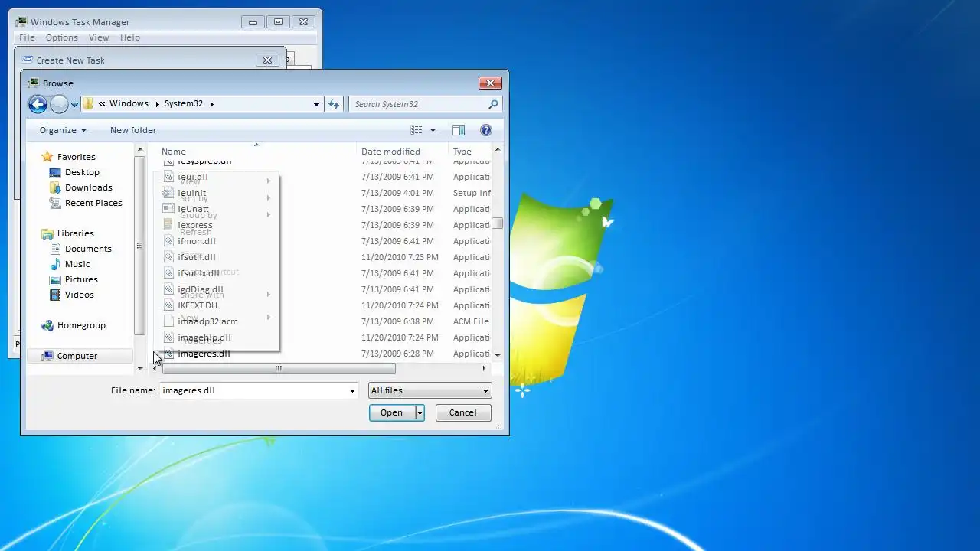
Task: Click the Recent Places icon
Action: pyautogui.click(x=55, y=203)
